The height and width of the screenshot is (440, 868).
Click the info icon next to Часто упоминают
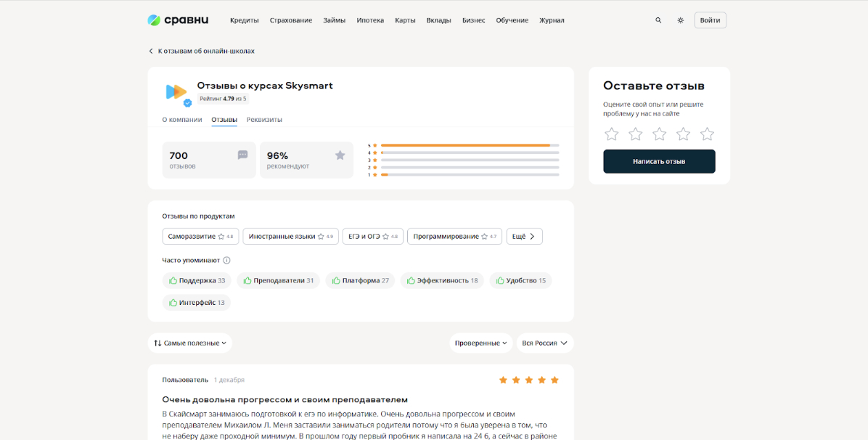click(x=226, y=261)
